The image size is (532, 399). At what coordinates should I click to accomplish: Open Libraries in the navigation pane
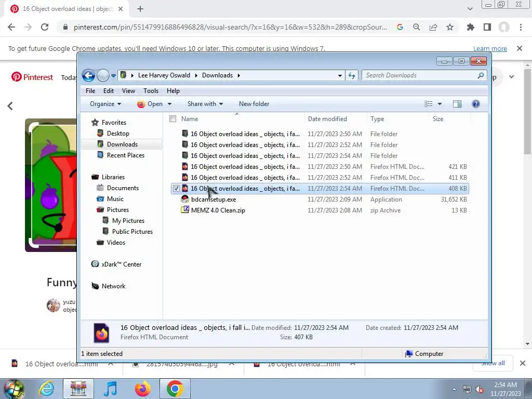113,177
